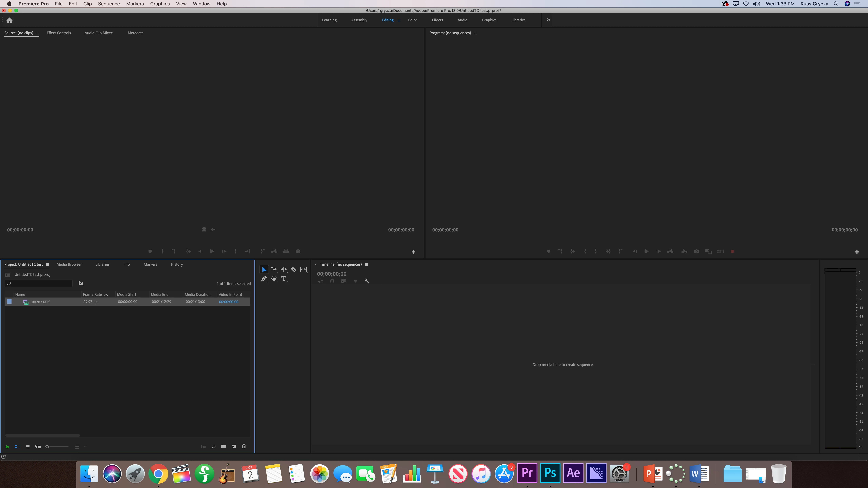Screen dimensions: 868x488
Task: Open the Sequence menu
Action: [x=108, y=4]
